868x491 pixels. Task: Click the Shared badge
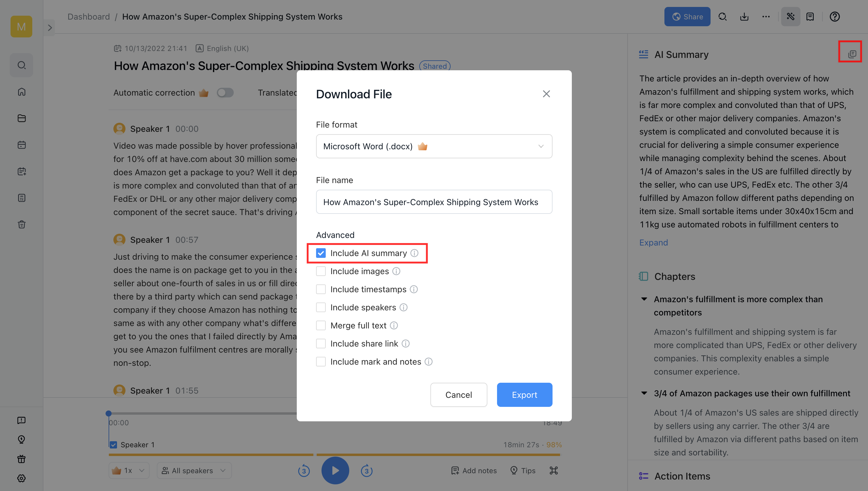435,66
